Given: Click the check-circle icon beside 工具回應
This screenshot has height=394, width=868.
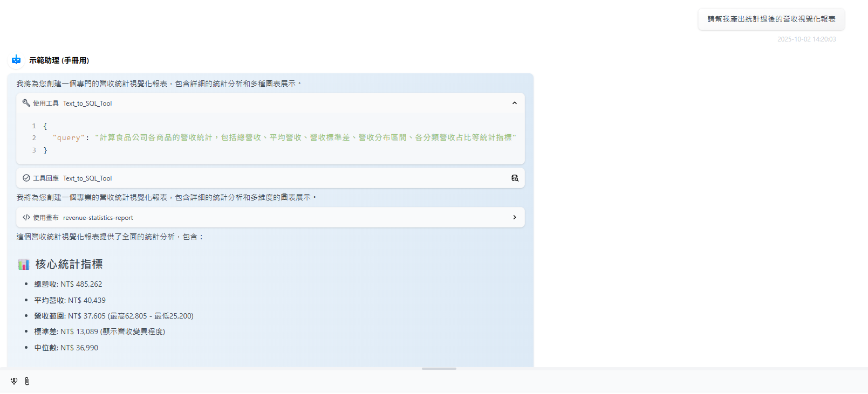Looking at the screenshot, I should click(x=26, y=178).
